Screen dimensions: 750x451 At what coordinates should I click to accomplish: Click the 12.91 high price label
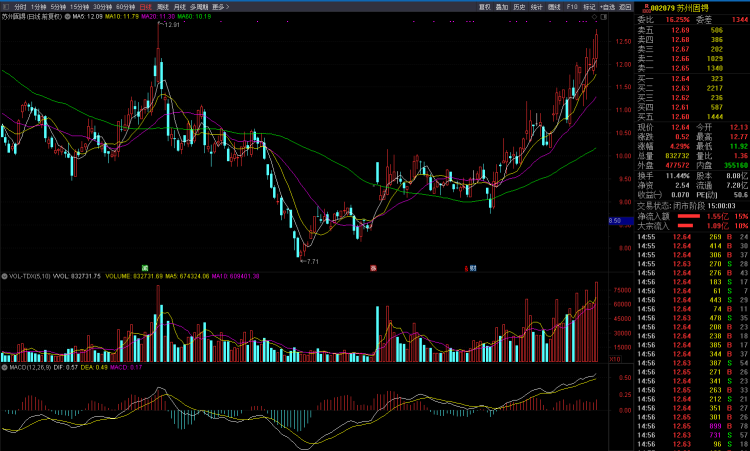pyautogui.click(x=170, y=24)
